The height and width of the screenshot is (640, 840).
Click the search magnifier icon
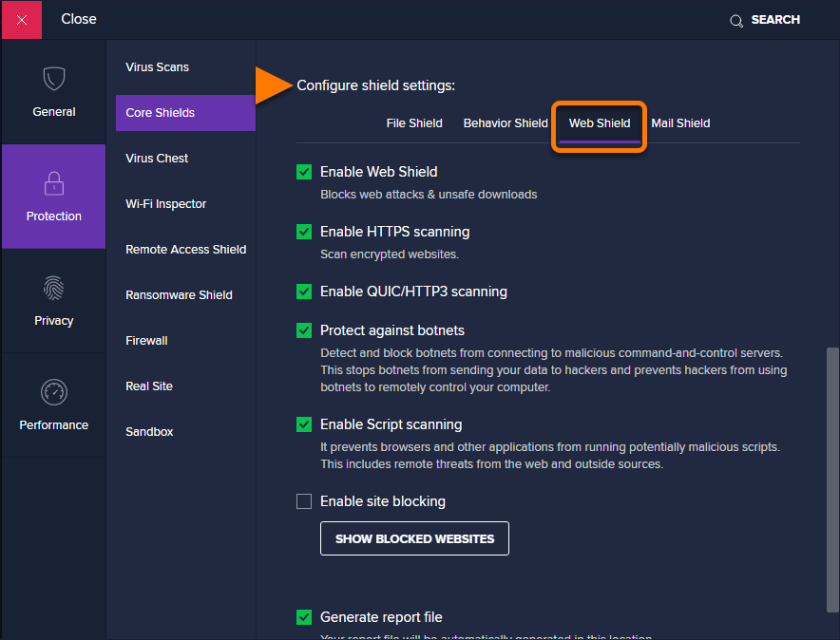[736, 21]
